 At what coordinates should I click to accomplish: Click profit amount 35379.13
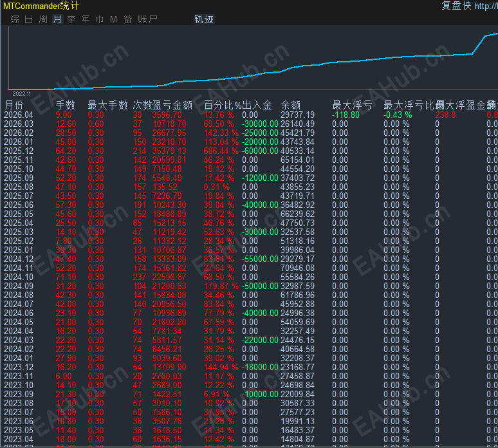pos(169,151)
